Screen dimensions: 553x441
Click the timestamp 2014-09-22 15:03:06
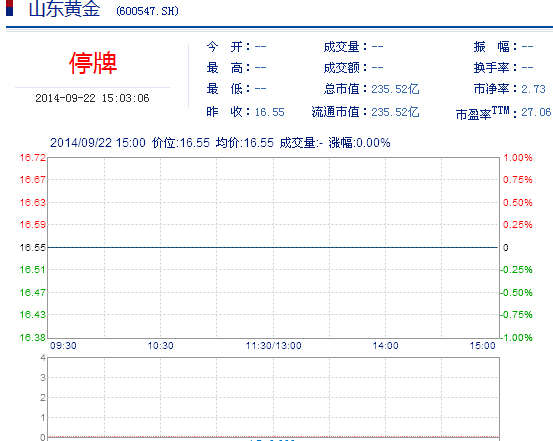tap(92, 98)
